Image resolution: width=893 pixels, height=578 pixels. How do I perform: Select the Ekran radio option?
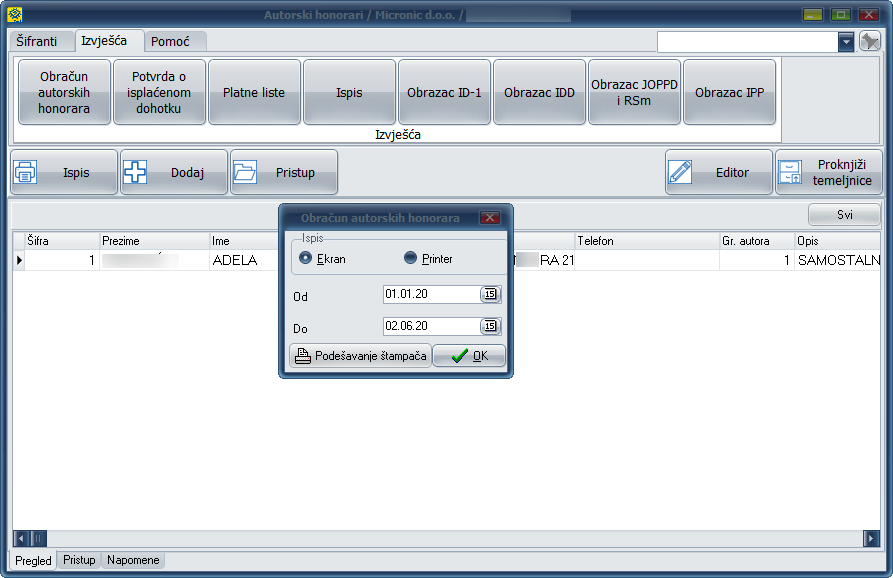tap(306, 258)
